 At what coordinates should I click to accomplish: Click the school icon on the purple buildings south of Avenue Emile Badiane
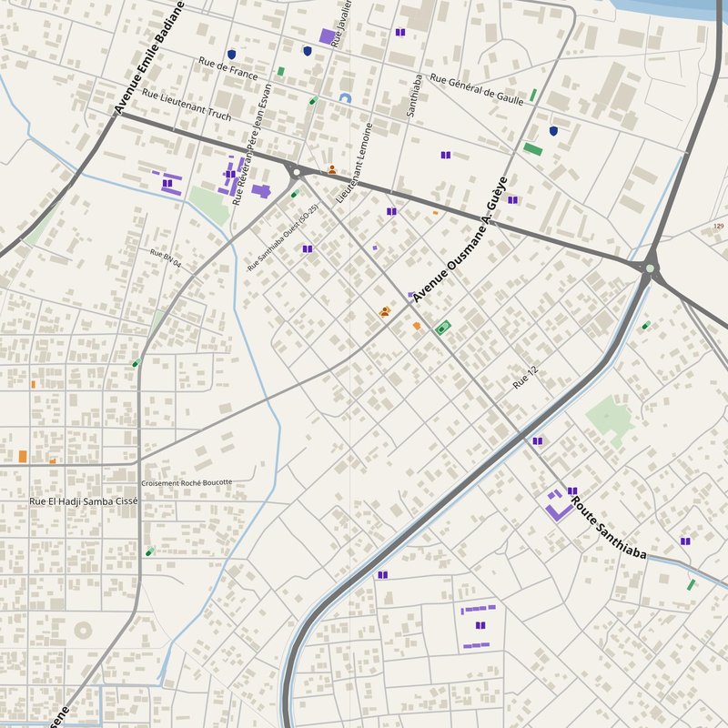(x=167, y=184)
